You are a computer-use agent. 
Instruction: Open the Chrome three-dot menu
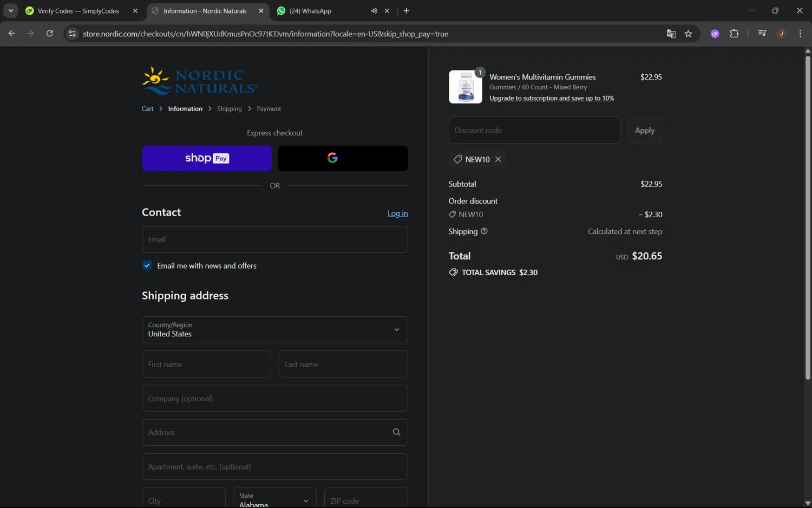point(800,34)
